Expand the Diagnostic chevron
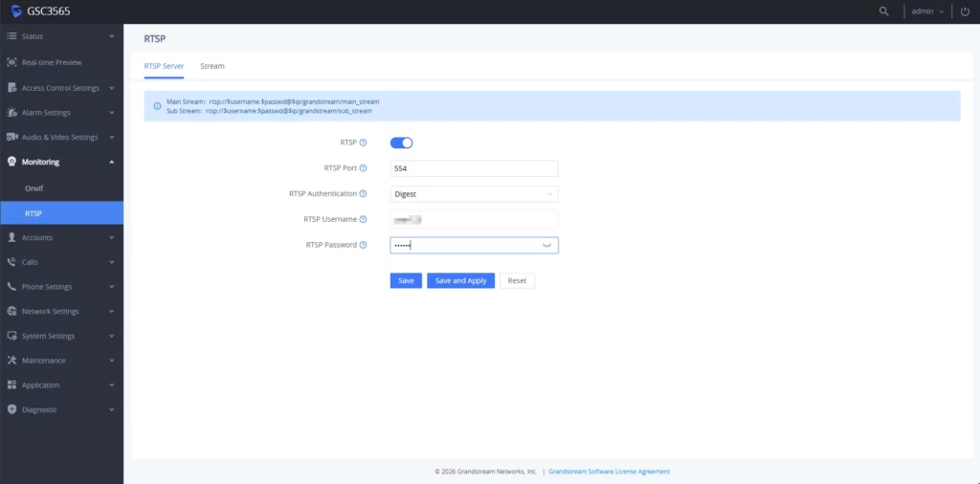Screen dimensions: 980x484 pos(112,409)
